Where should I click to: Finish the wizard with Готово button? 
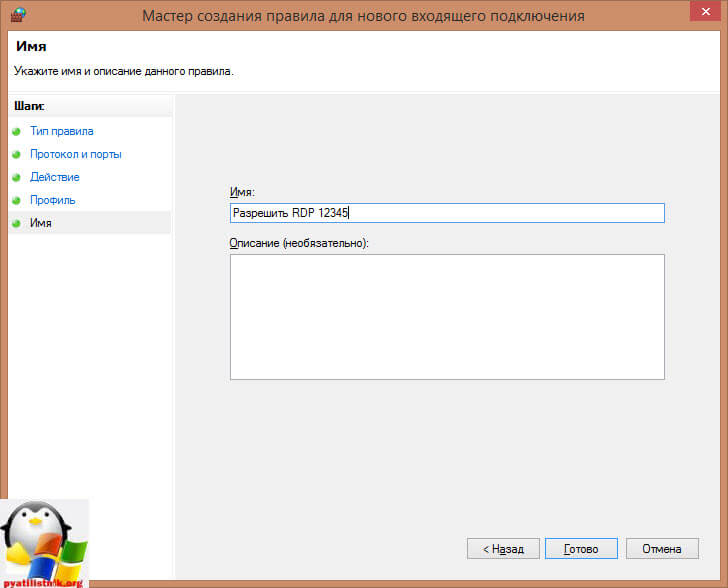click(x=580, y=549)
